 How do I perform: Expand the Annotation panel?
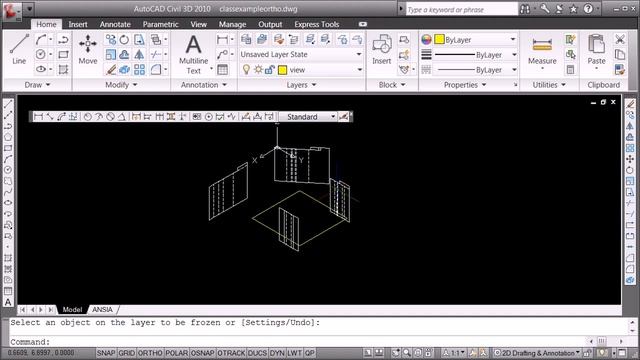click(204, 85)
